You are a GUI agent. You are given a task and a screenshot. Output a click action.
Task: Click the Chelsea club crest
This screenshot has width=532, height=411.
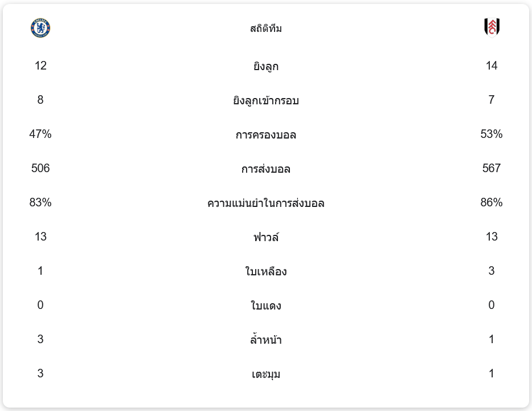point(40,28)
